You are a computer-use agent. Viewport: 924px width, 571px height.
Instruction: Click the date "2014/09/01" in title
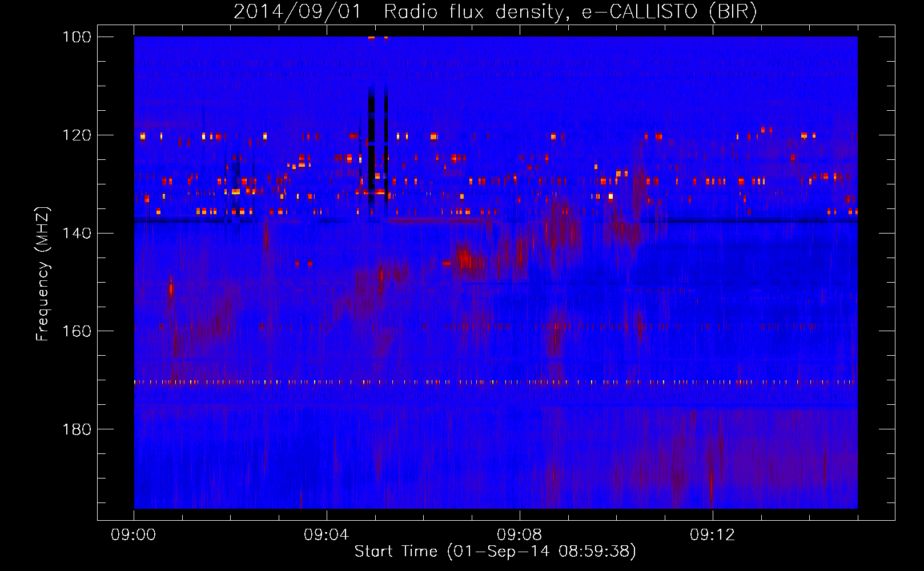click(297, 12)
